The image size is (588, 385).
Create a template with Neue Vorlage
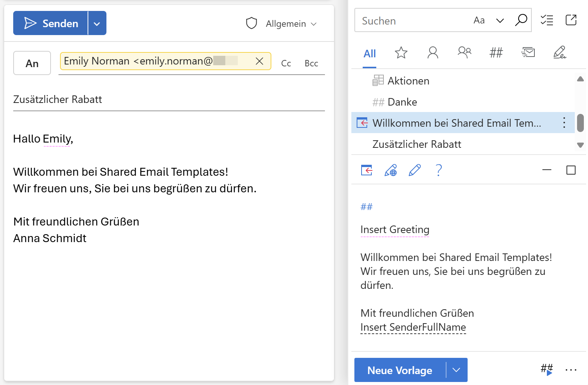(400, 370)
